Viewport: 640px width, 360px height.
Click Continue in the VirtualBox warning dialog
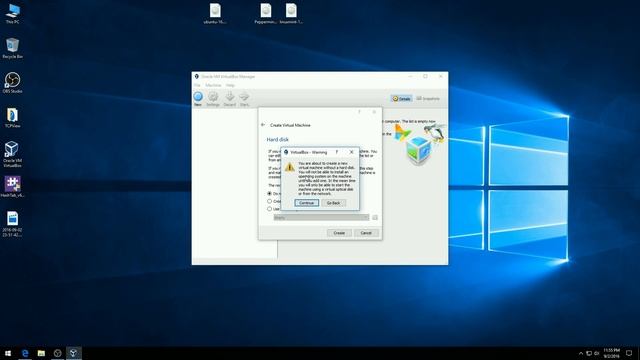coord(307,203)
